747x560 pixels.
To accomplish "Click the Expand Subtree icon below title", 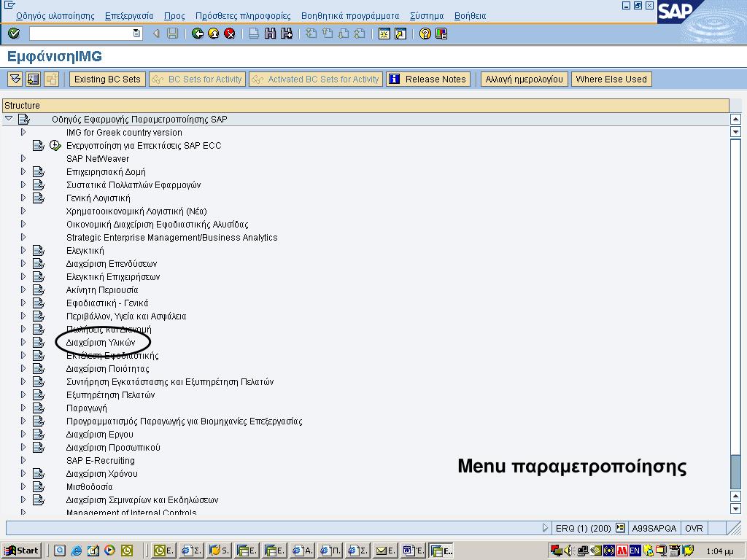I will (x=15, y=79).
